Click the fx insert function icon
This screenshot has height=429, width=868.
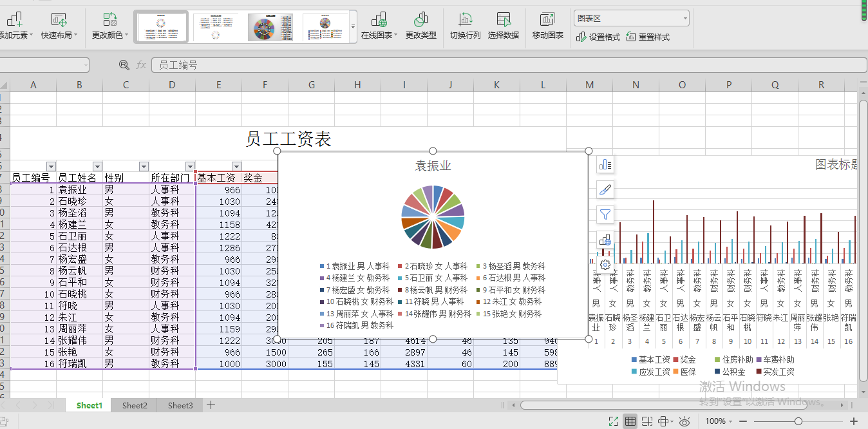[141, 65]
